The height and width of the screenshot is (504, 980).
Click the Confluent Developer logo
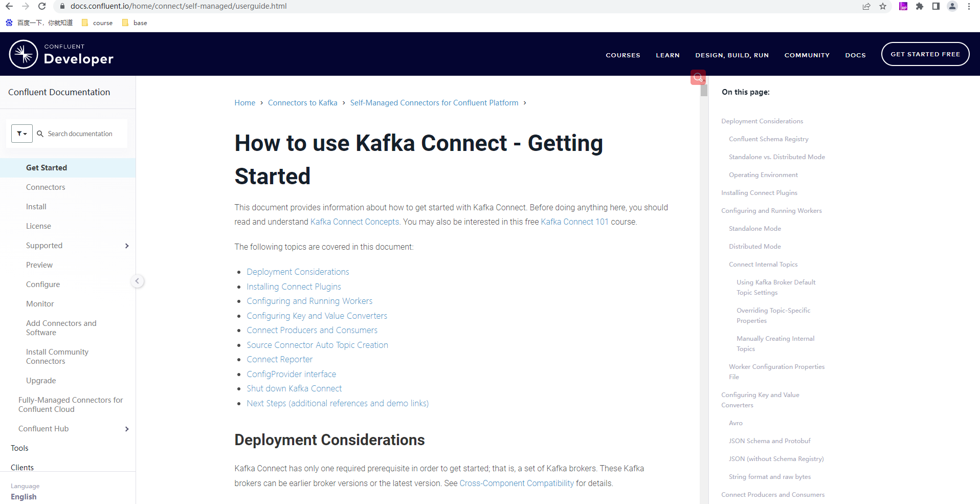[61, 54]
